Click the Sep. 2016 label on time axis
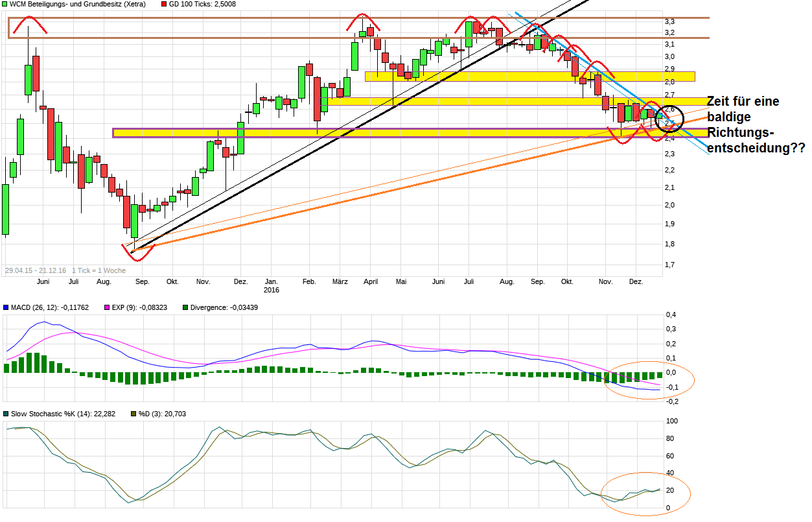812x522 pixels. click(x=537, y=282)
